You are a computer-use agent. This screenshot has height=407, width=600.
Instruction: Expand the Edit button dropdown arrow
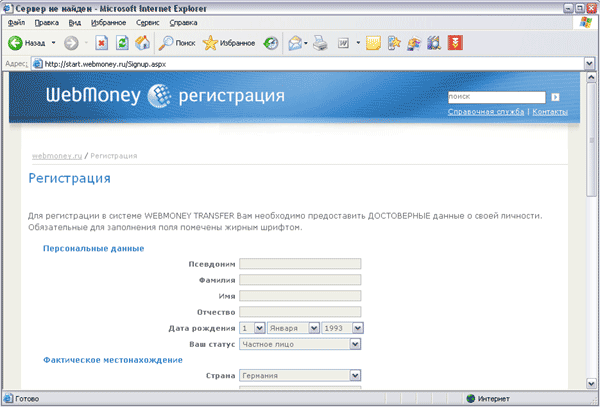tap(358, 43)
